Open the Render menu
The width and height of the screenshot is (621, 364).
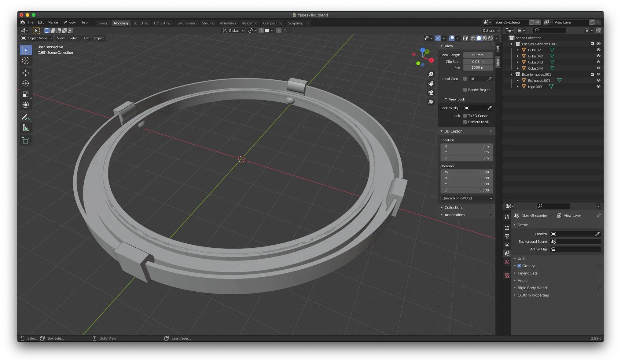[54, 22]
